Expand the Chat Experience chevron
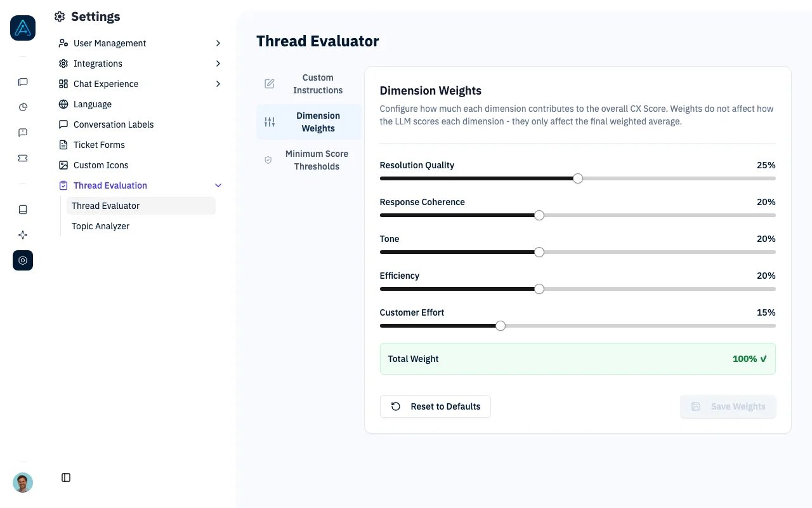 click(218, 84)
